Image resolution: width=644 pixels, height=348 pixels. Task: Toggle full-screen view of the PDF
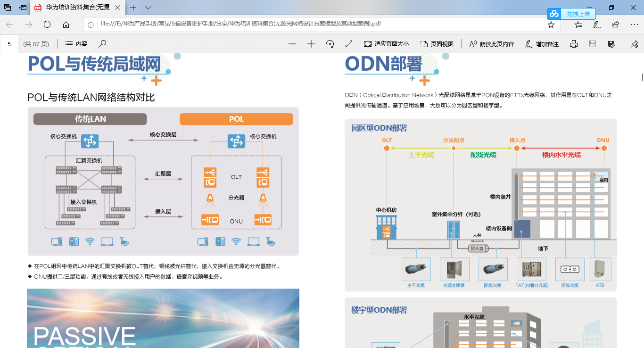click(x=349, y=44)
